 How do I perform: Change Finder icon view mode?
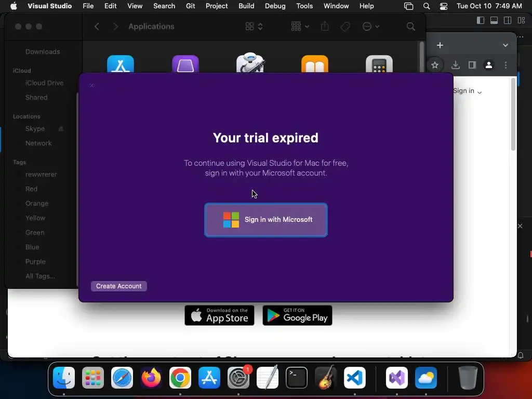point(254,26)
